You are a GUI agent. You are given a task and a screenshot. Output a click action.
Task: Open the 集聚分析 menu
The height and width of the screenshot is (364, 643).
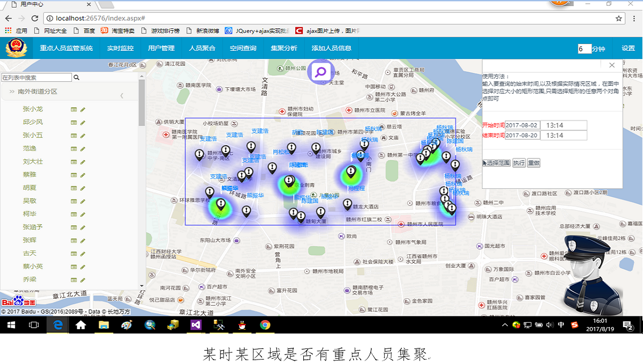click(283, 48)
